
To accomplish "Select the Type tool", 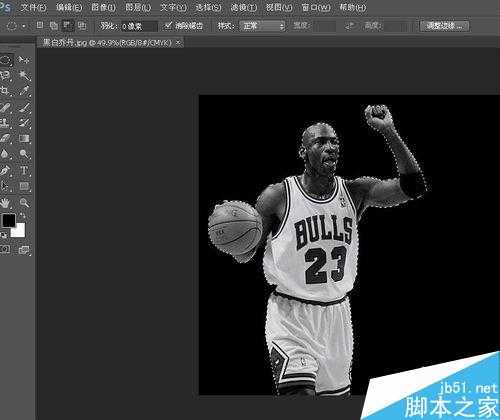I will tap(24, 170).
